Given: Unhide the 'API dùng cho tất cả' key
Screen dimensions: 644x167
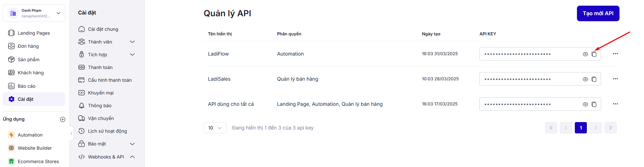Looking at the screenshot, I should coord(585,104).
